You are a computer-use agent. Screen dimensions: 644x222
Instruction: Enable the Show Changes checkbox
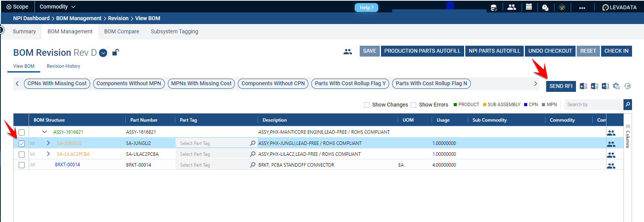[x=367, y=105]
